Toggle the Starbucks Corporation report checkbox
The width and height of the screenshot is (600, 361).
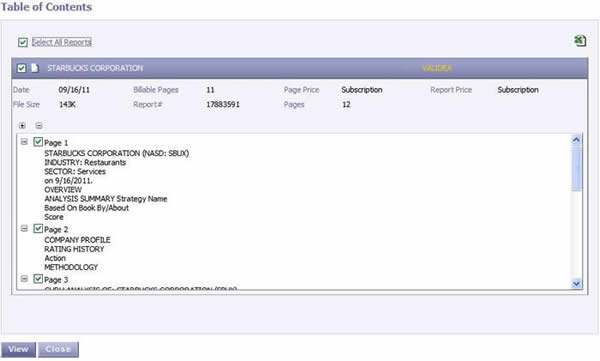[21, 68]
